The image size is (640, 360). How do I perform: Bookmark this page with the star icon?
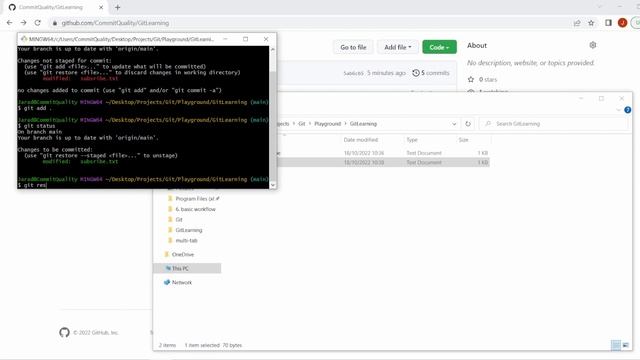pyautogui.click(x=591, y=23)
